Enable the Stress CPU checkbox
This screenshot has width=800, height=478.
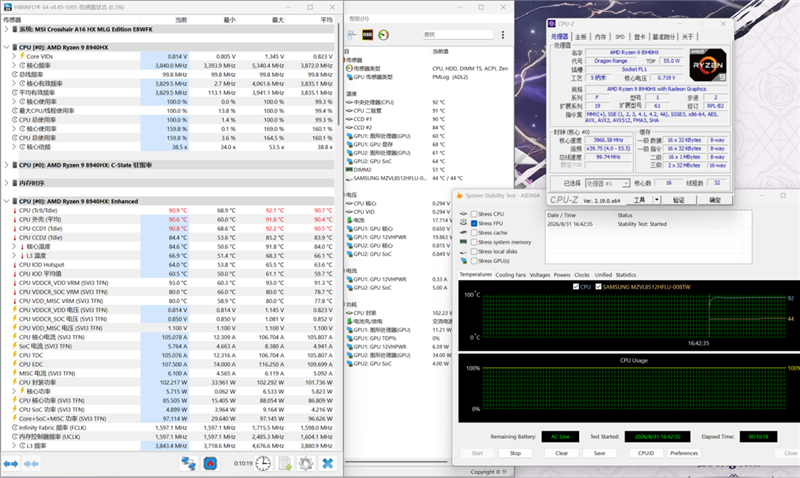[474, 214]
